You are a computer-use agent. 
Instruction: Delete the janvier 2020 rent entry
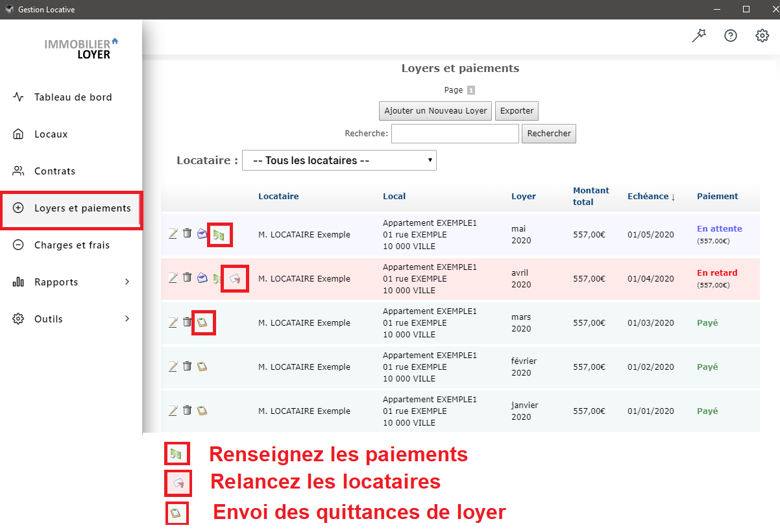click(x=187, y=409)
